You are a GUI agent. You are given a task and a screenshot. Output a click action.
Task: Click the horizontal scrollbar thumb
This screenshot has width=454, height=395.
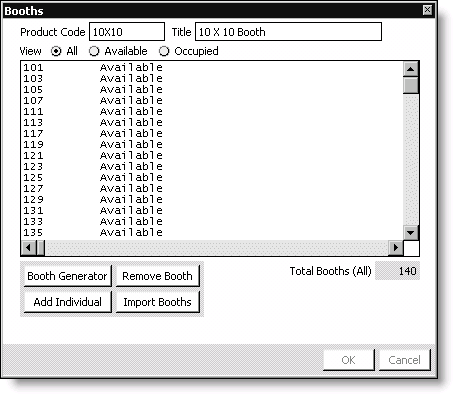tap(41, 248)
